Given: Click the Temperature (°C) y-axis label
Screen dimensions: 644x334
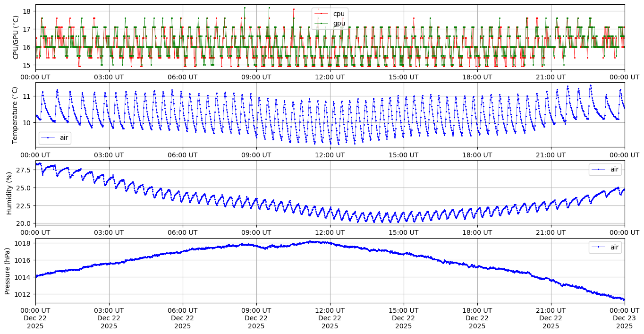Looking at the screenshot, I should [16, 115].
